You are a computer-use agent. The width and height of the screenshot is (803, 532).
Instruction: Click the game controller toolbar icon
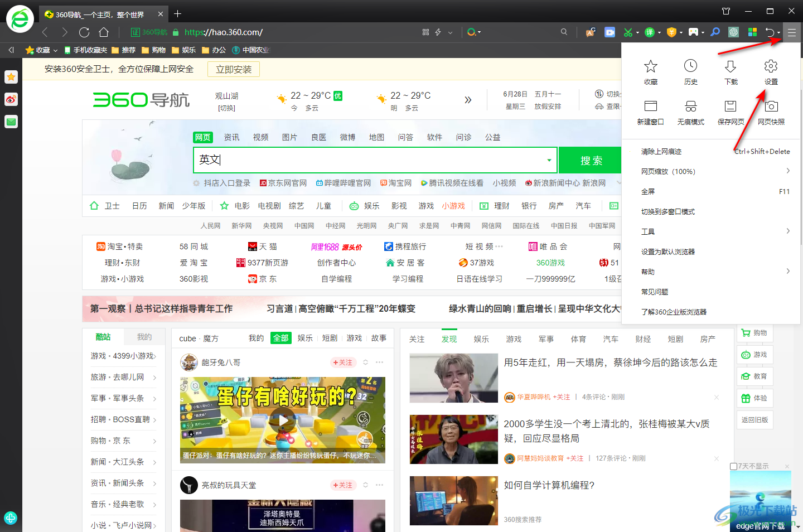[693, 32]
